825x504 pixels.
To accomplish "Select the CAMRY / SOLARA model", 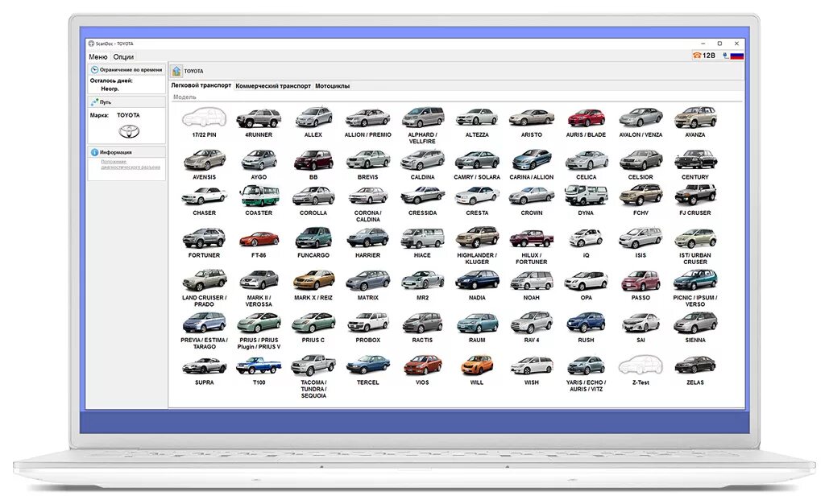I will 477,164.
